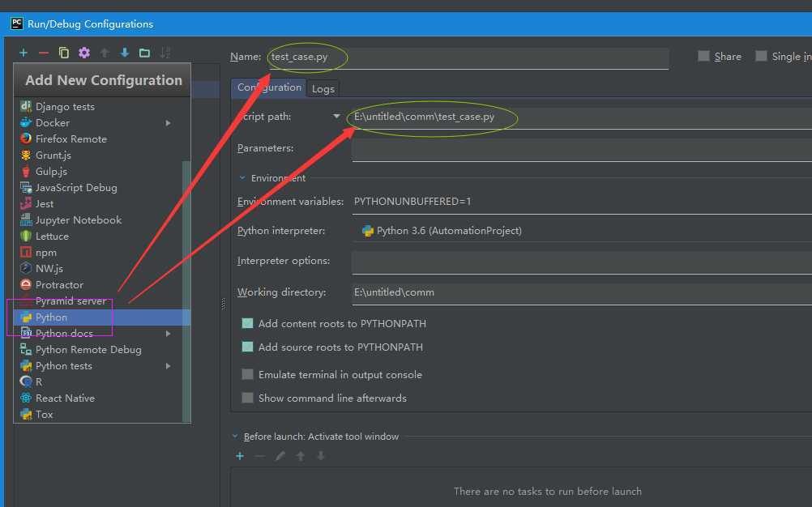This screenshot has width=812, height=507.
Task: Click the PyCharm icon in the title bar
Action: tap(16, 23)
